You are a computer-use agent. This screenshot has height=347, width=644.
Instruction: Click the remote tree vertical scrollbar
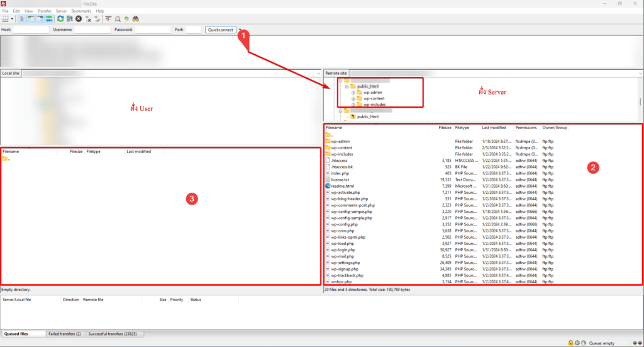(640, 101)
